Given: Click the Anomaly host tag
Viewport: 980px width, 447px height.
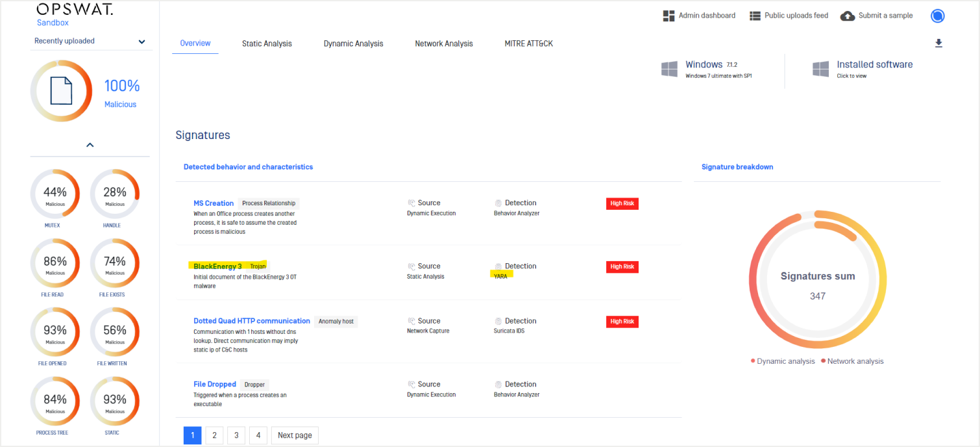Looking at the screenshot, I should pyautogui.click(x=336, y=322).
